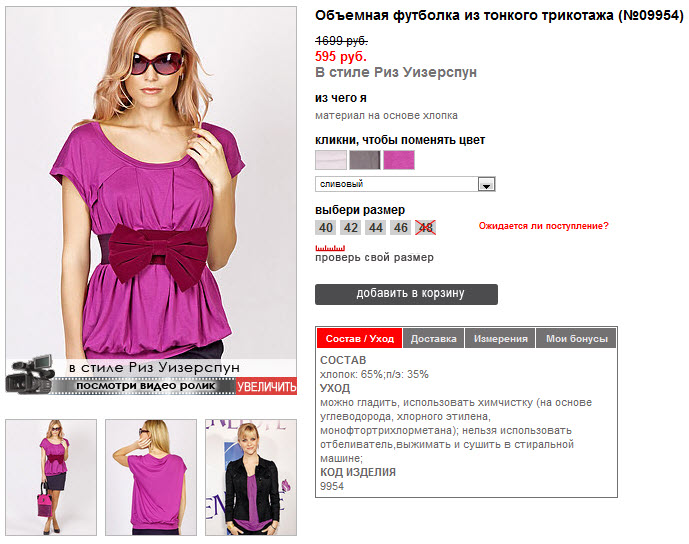This screenshot has width=689, height=544.
Task: Choose size 42
Action: pyautogui.click(x=351, y=228)
